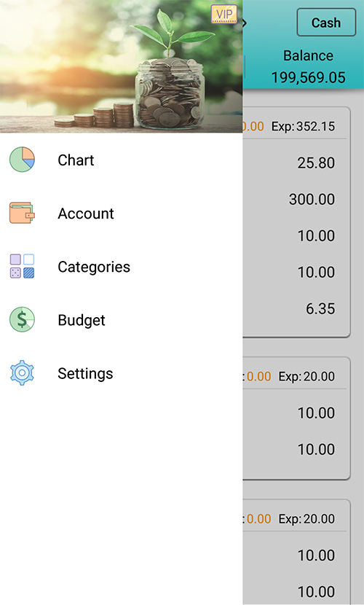Tap the Account wallet icon

(22, 213)
